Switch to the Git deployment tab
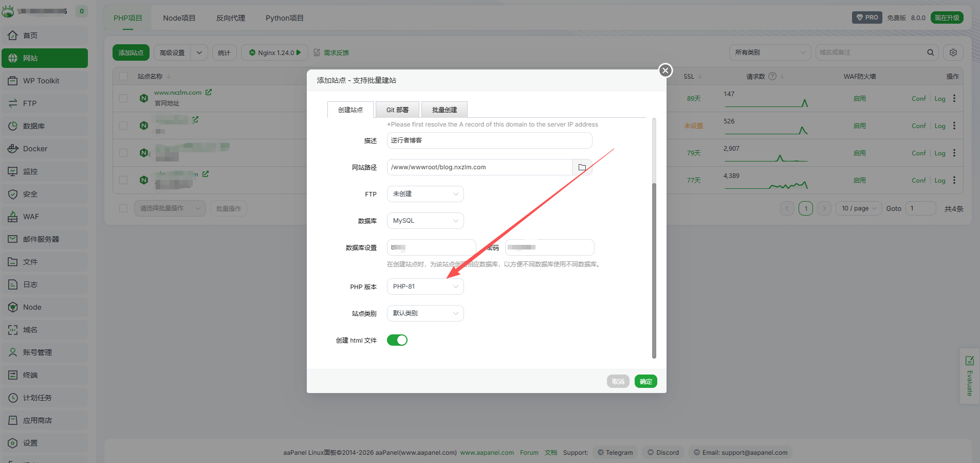The image size is (980, 463). (x=397, y=110)
